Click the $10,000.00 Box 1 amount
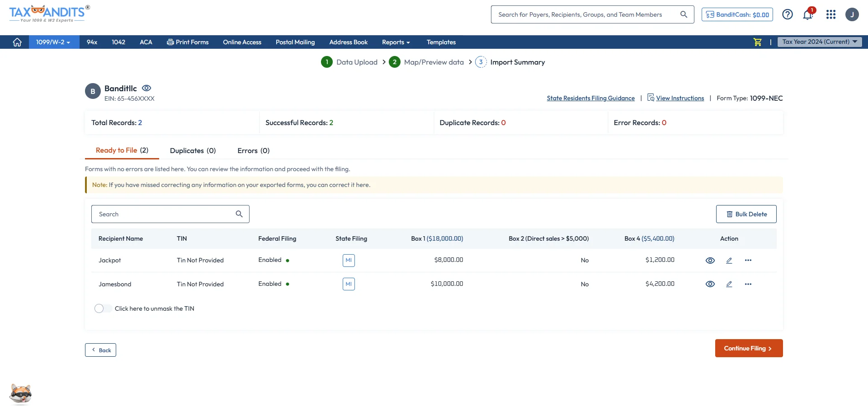The width and height of the screenshot is (868, 415). click(447, 284)
